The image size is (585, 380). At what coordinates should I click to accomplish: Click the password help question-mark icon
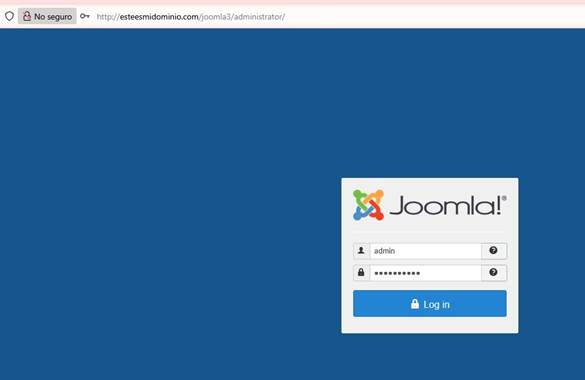click(493, 272)
